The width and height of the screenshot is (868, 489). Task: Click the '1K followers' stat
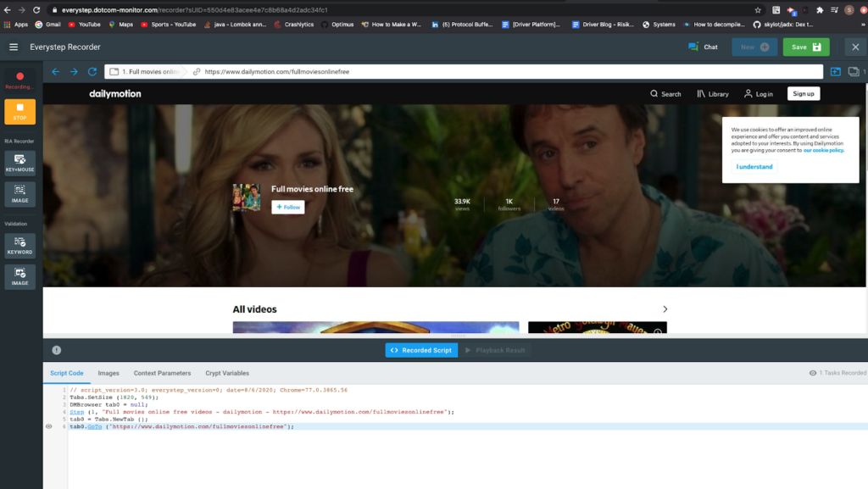(509, 205)
